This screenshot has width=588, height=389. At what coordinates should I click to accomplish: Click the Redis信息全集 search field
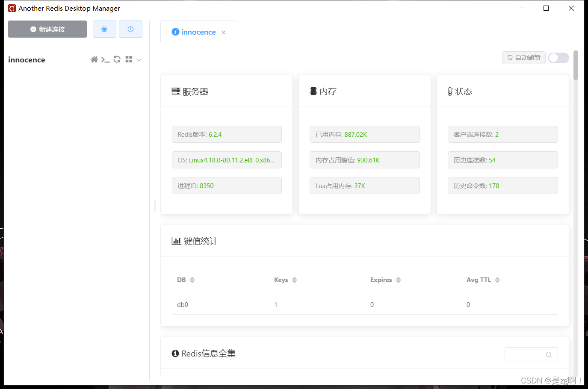pos(531,354)
